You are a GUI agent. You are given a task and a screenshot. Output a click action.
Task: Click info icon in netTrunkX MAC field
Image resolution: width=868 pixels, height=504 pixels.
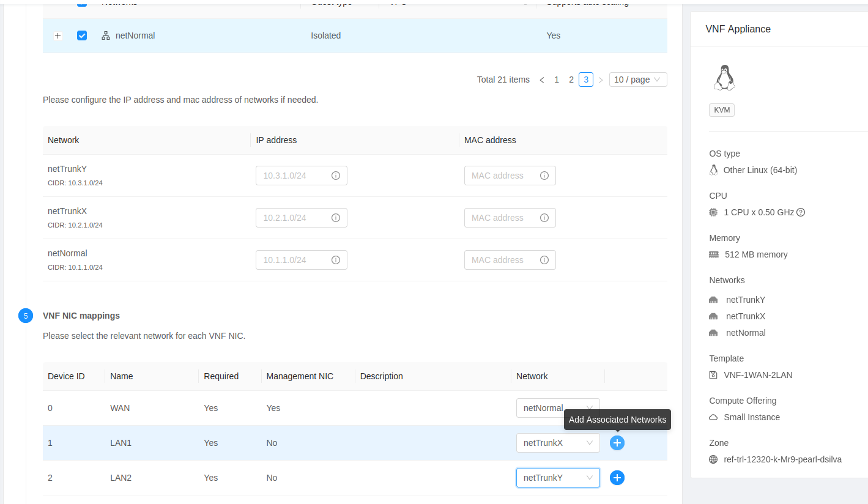(x=544, y=218)
